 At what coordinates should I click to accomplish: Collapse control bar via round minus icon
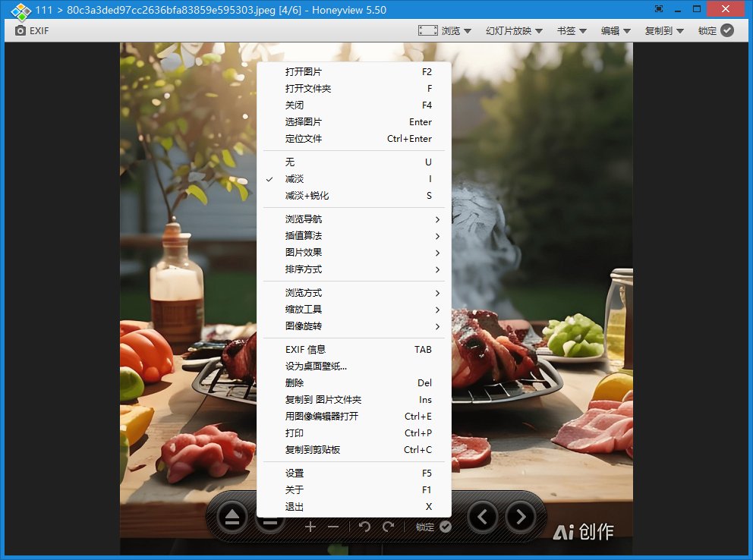270,522
